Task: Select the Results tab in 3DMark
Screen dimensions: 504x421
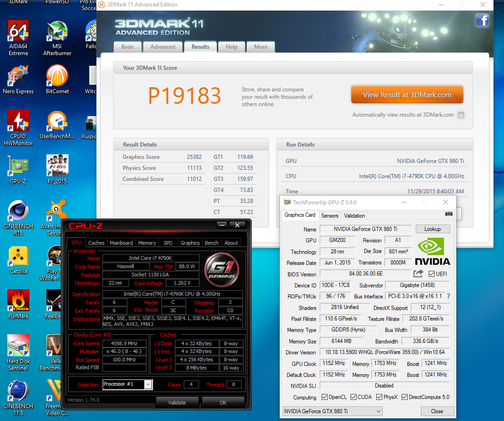Action: coord(200,47)
